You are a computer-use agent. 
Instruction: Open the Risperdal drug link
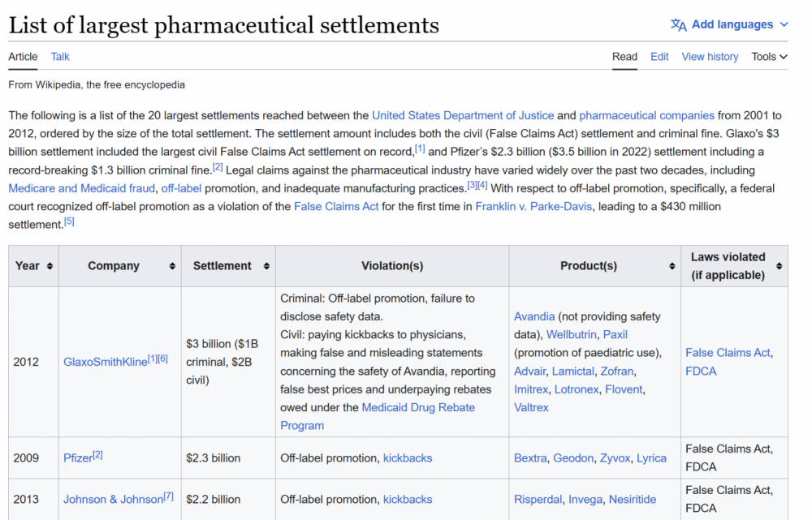click(538, 500)
